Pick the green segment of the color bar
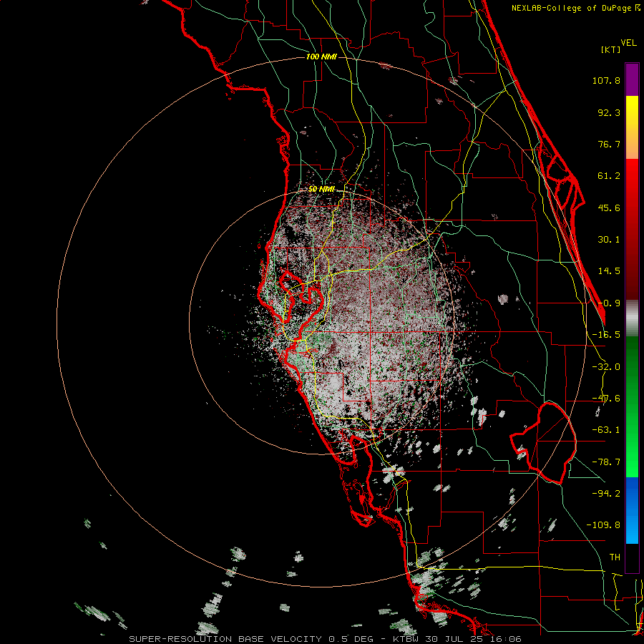Image resolution: width=644 pixels, height=644 pixels. (632, 406)
